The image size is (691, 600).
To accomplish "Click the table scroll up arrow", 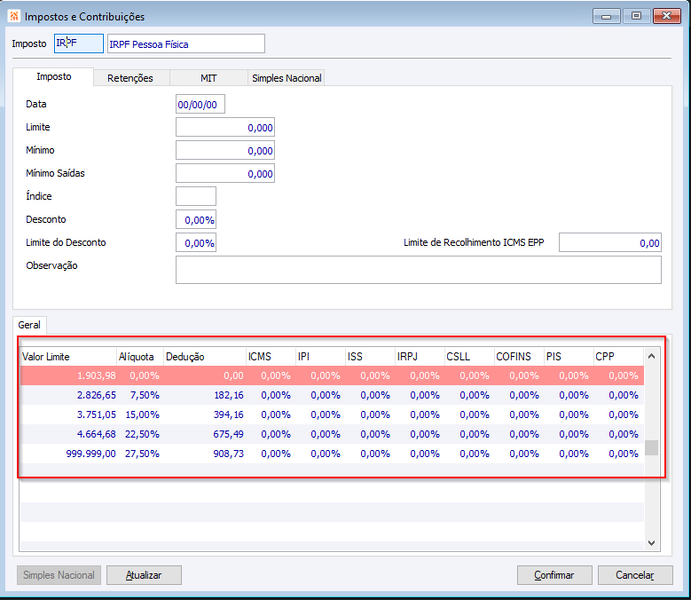I will tap(652, 356).
